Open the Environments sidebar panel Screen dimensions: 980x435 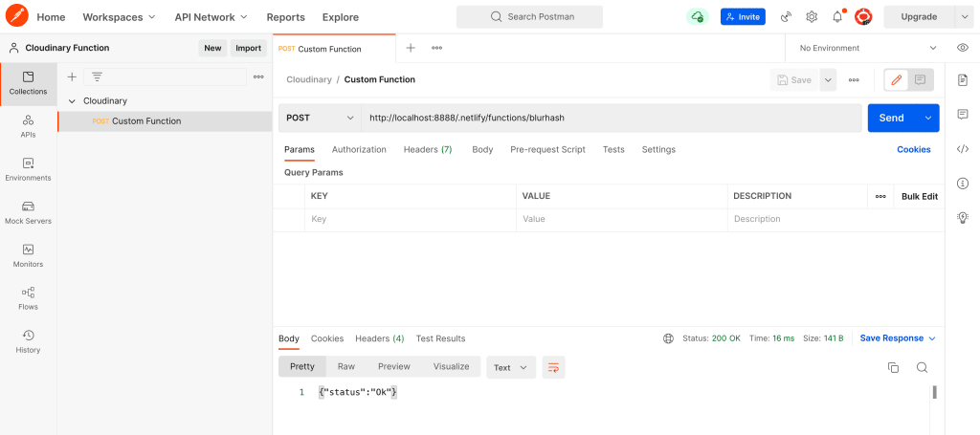tap(28, 170)
